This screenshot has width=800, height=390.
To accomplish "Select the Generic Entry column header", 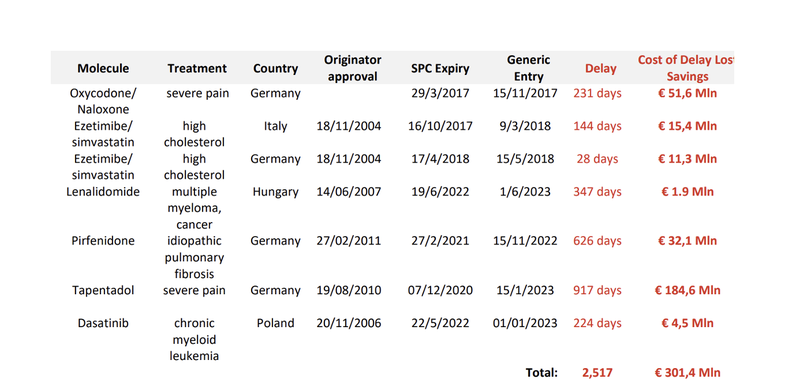I will [528, 68].
